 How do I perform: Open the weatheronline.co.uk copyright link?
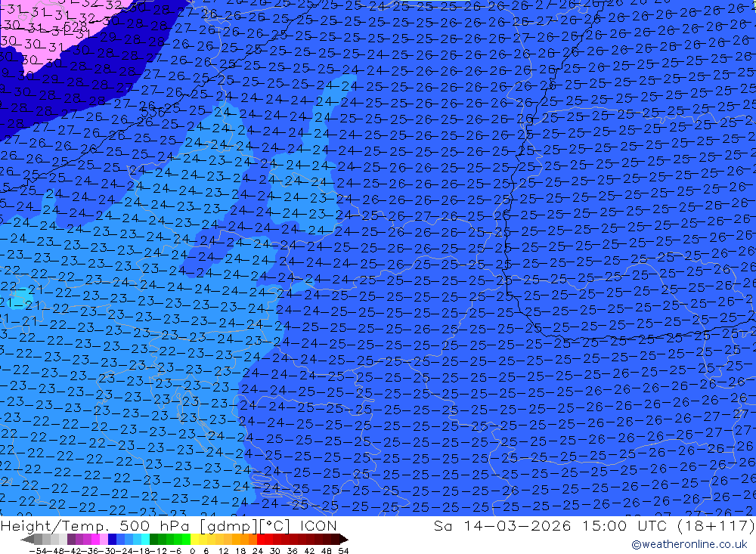point(689,544)
